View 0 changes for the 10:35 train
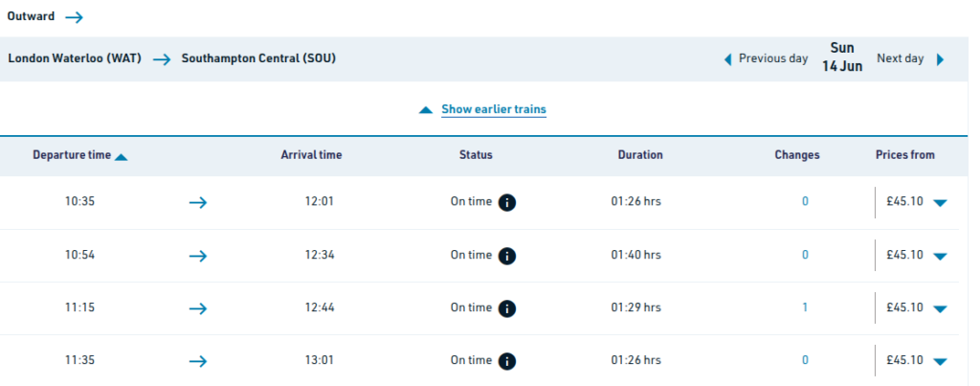Screen dimensions: 980x386 (x=805, y=202)
